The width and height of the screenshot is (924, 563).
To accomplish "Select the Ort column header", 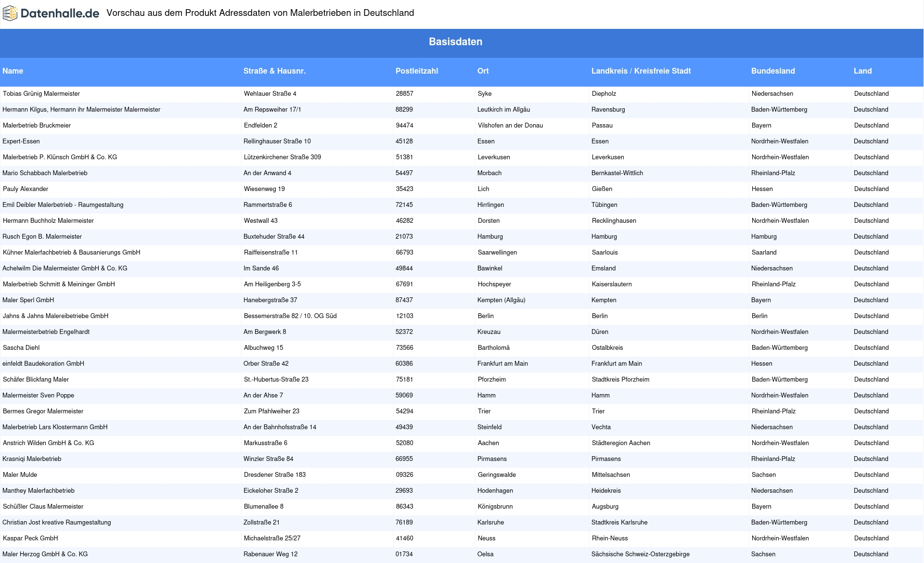I will [x=483, y=71].
